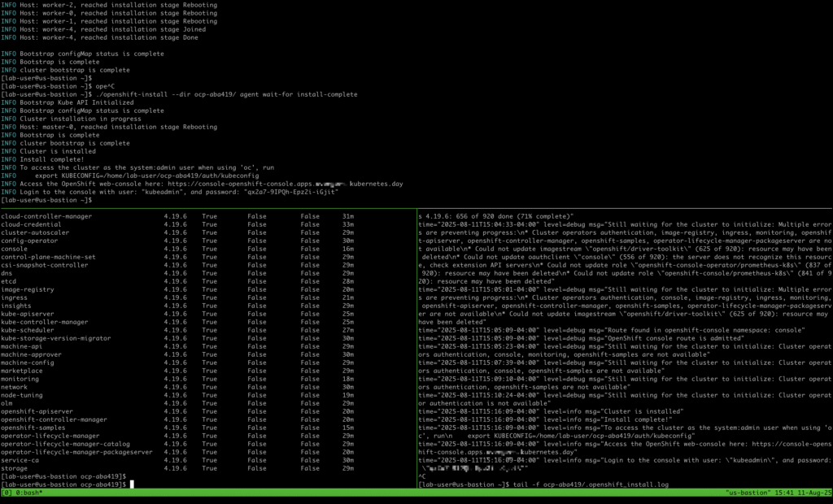Click the 4.19.6 version in the etcd row

coord(176,281)
